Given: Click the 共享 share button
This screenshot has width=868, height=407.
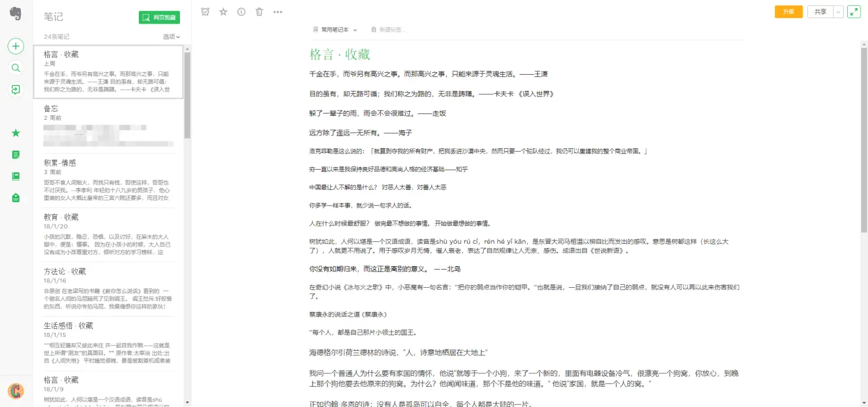Looking at the screenshot, I should pos(820,12).
